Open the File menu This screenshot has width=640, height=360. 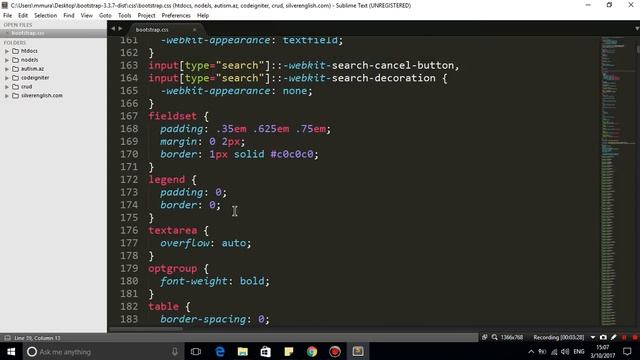click(x=7, y=16)
